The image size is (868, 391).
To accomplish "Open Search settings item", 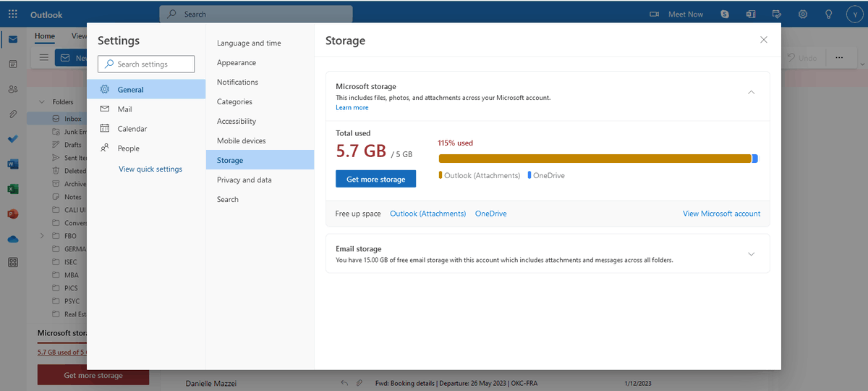I will click(x=260, y=200).
